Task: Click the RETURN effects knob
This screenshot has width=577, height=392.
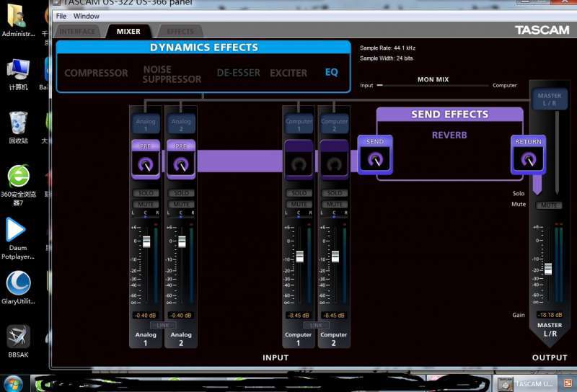Action: pos(528,160)
